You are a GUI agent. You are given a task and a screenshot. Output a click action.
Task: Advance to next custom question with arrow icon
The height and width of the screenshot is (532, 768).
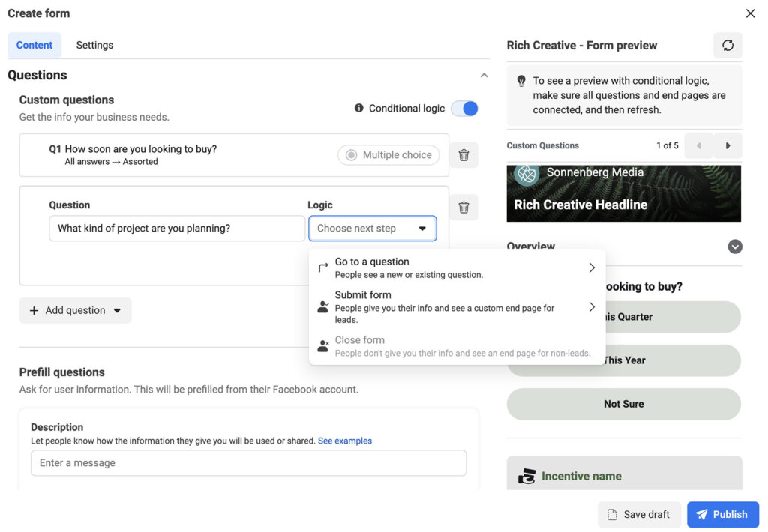point(727,145)
